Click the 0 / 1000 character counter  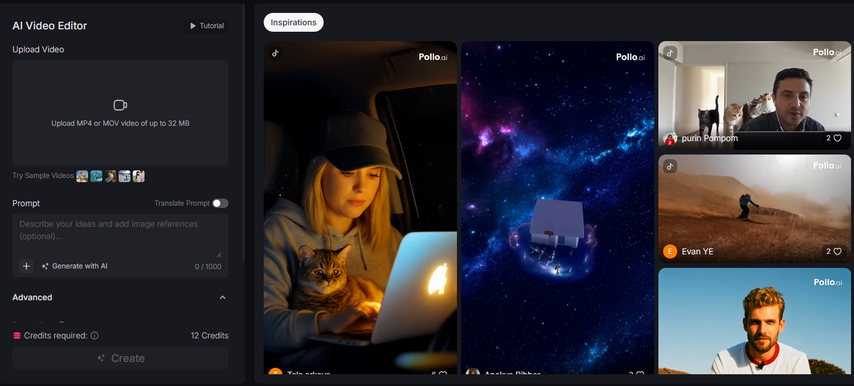208,266
